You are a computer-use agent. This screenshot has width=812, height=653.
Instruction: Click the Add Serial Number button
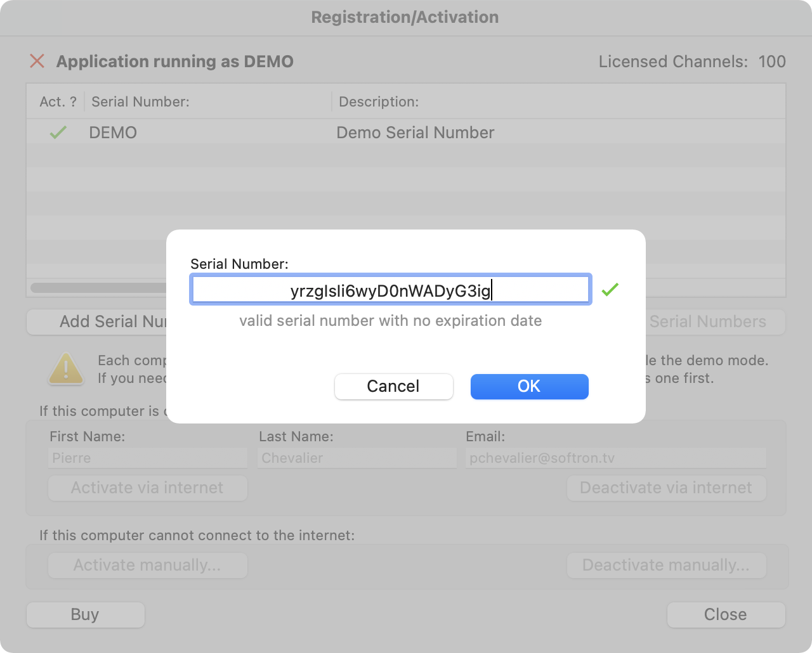pos(97,322)
